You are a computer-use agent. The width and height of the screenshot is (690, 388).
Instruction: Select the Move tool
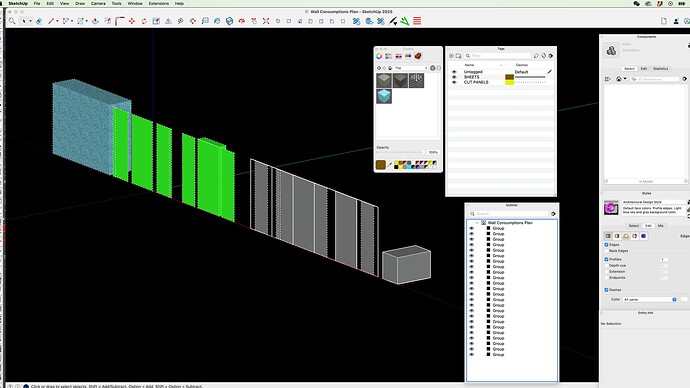[x=132, y=21]
